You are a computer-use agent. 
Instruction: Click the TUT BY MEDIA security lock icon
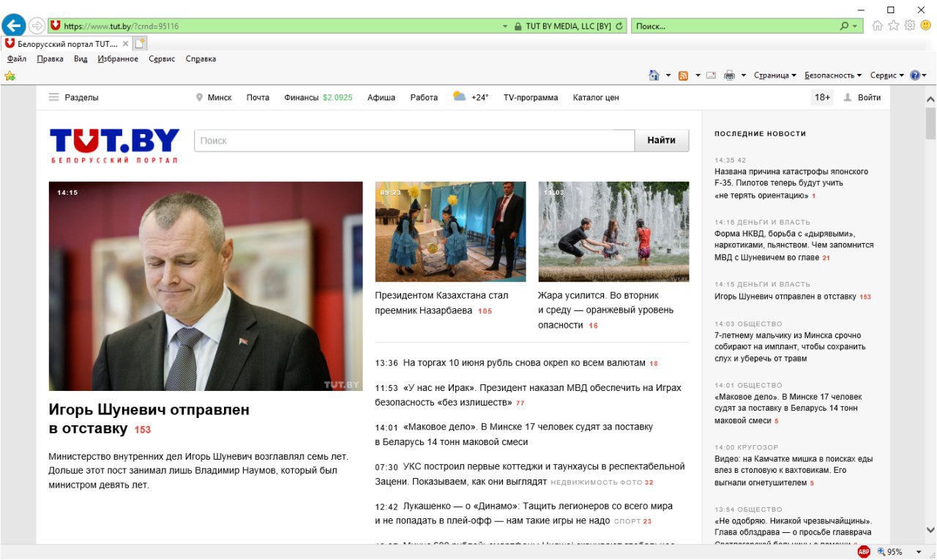518,26
